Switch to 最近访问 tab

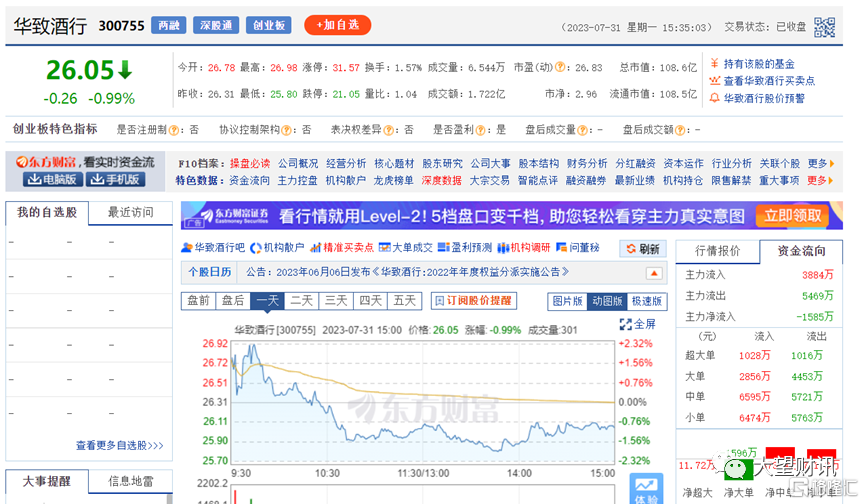pos(131,213)
